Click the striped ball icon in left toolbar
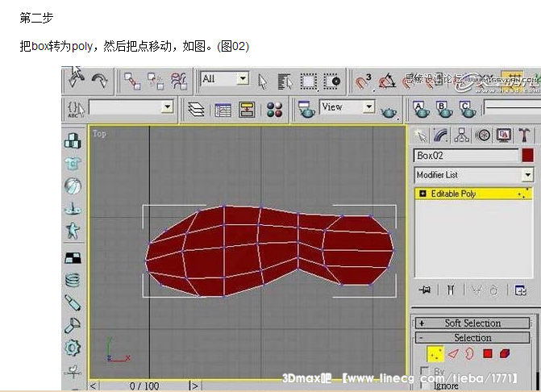Image resolution: width=541 pixels, height=392 pixels. coord(73,186)
